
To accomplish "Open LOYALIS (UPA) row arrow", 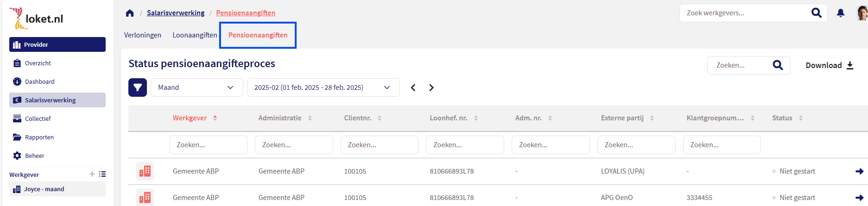I will point(859,171).
